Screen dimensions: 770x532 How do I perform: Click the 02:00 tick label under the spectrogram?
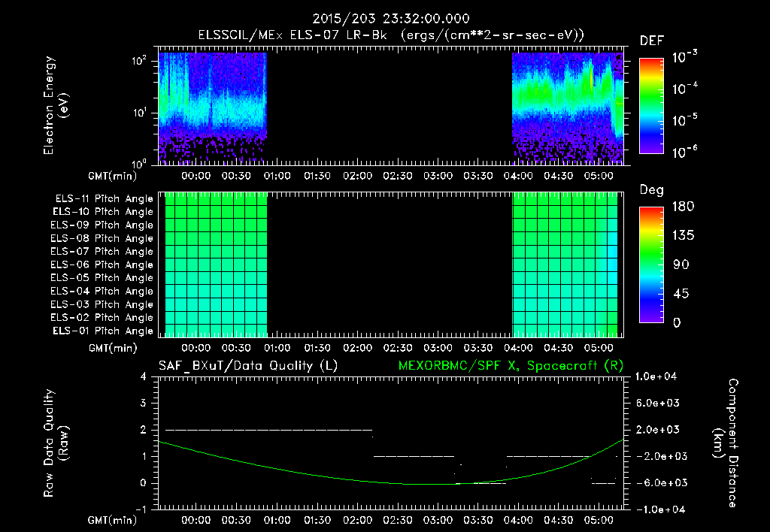(x=357, y=176)
